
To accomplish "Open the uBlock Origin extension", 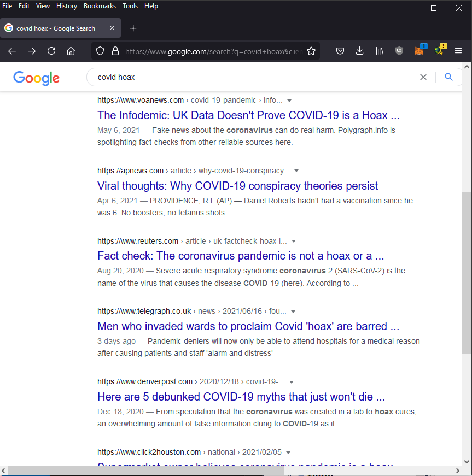I will 399,51.
